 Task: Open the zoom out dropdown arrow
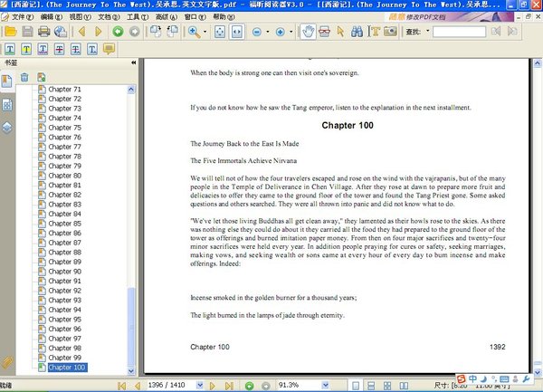(268, 32)
